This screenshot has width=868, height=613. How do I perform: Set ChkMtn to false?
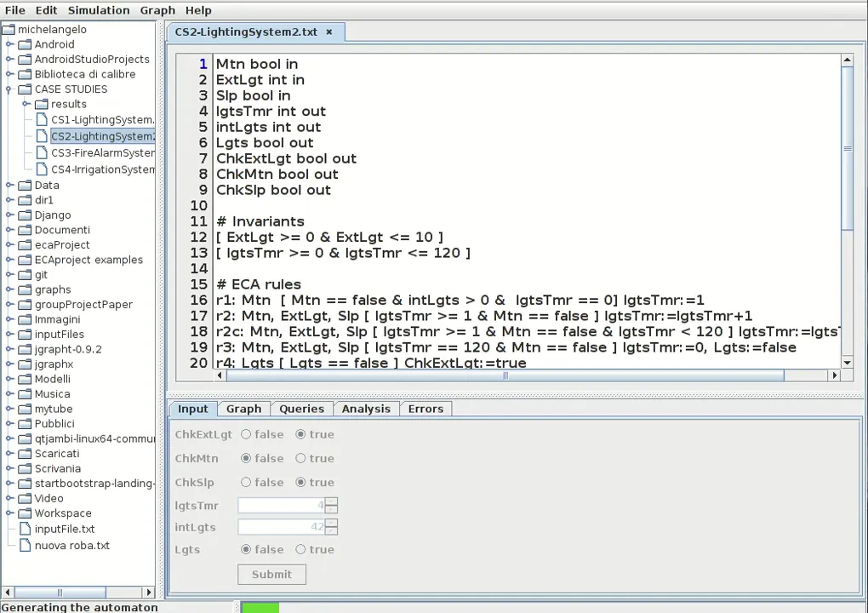[x=246, y=459]
